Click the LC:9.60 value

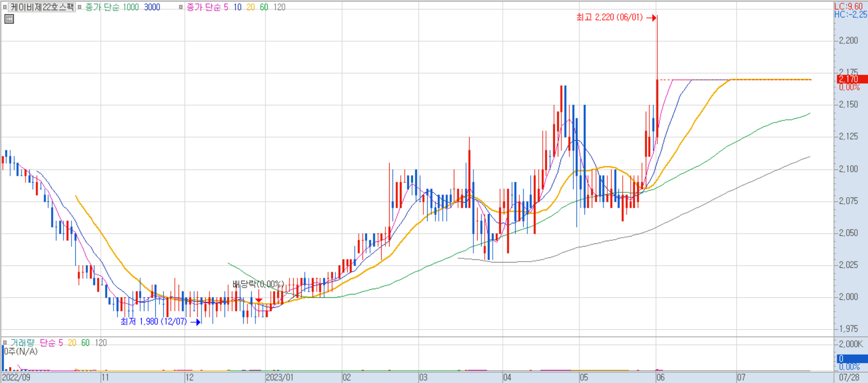tap(849, 6)
